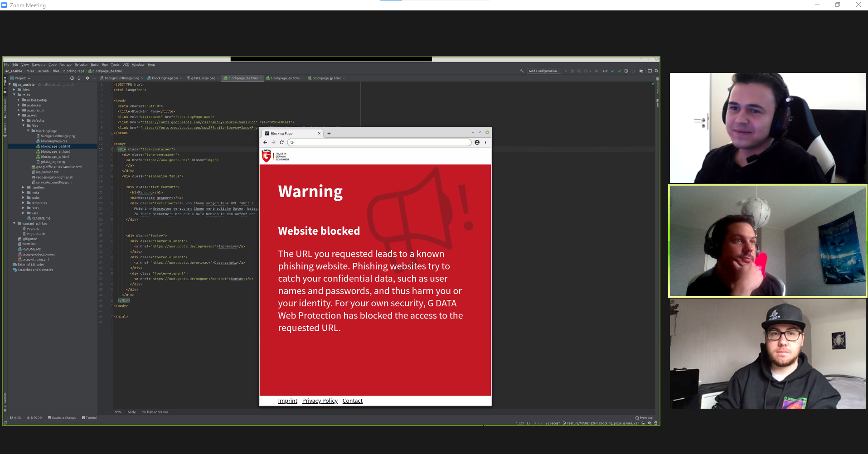Click the Search Everywhere magnifier icon
This screenshot has width=868, height=454.
tap(656, 71)
